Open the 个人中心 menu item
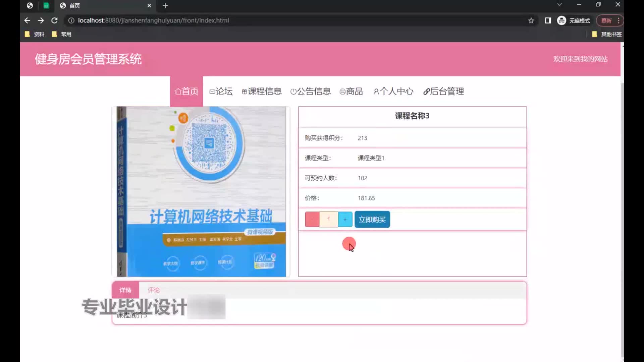The height and width of the screenshot is (362, 644). [393, 91]
